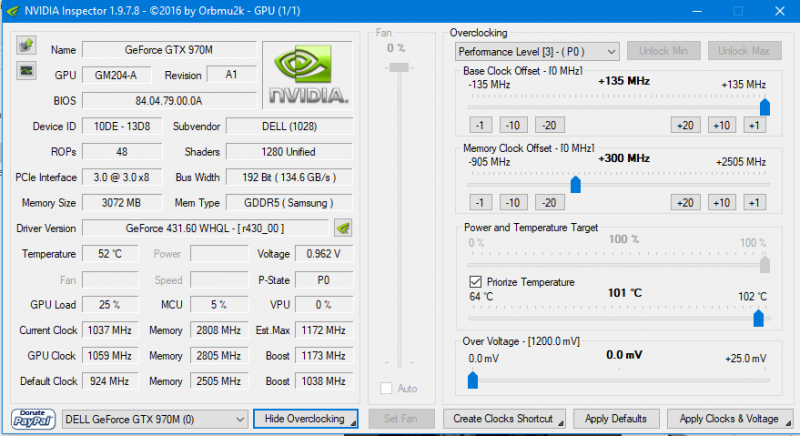Click the Boost 1173 MHz value
Viewport: 800px width, 436px height.
(323, 355)
